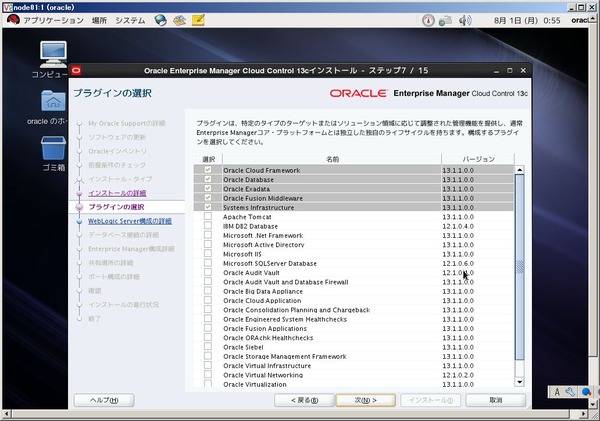The height and width of the screenshot is (421, 600).
Task: Check the Apache Tomcat plugin checkbox
Action: click(x=208, y=216)
